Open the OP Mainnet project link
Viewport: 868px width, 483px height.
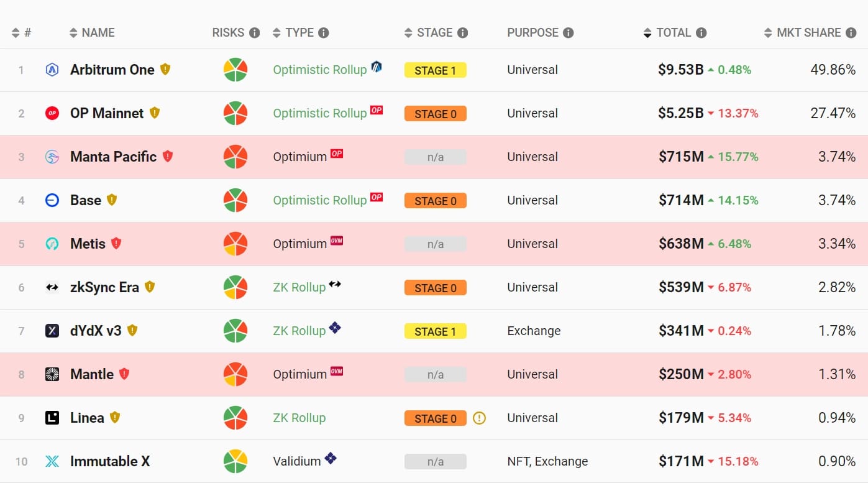(107, 113)
